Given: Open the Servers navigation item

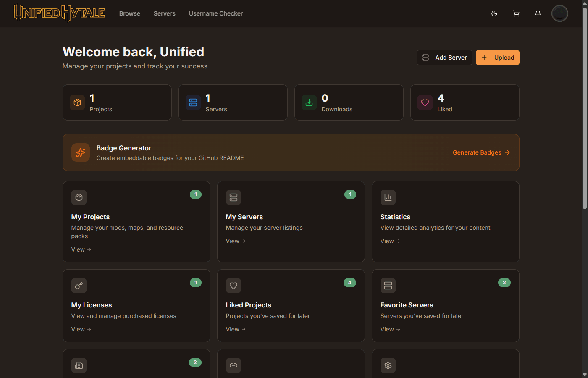Looking at the screenshot, I should (165, 13).
